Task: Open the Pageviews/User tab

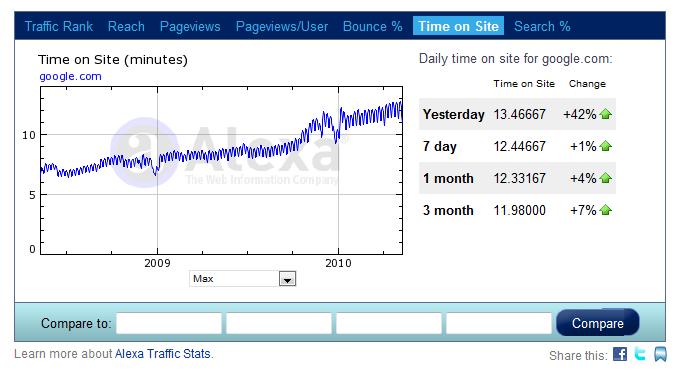Action: pos(282,26)
